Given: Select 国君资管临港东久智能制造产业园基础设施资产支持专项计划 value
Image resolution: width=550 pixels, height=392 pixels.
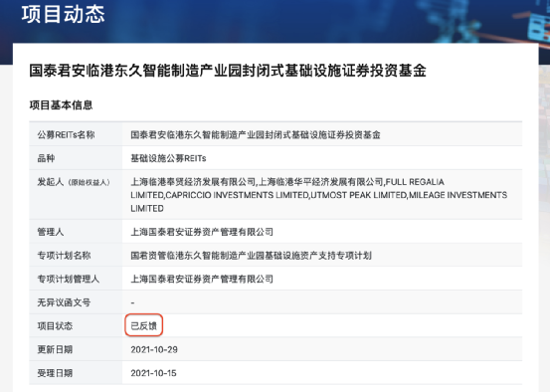Looking at the screenshot, I should pos(252,256).
